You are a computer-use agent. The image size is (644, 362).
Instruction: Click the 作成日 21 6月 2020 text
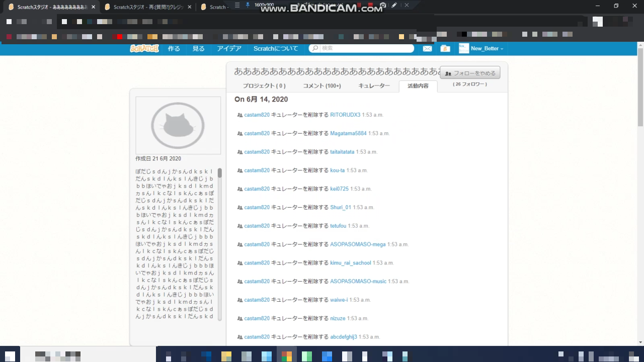[x=158, y=159]
